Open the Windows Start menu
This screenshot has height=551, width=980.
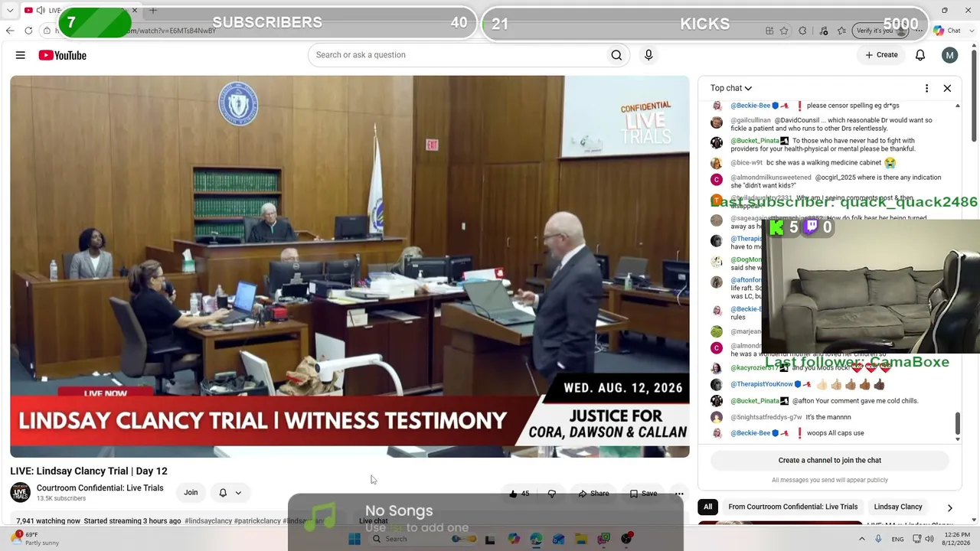point(354,539)
